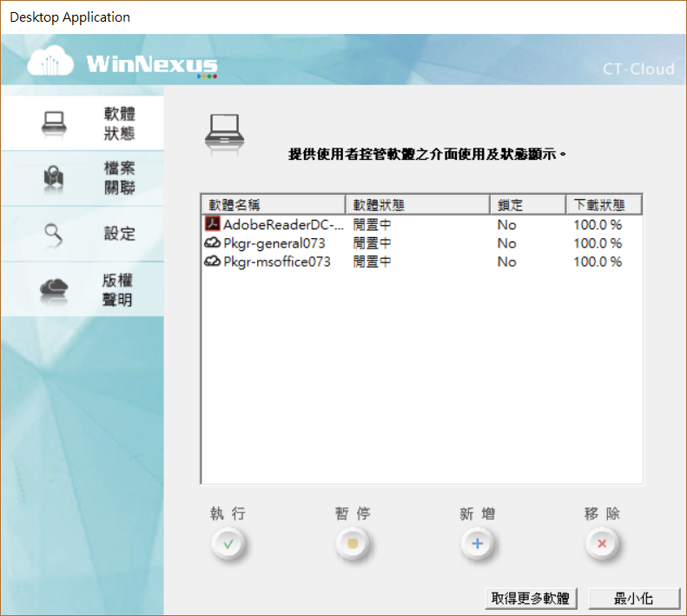Click 100.0 % download status of AdobeReaderDC
The image size is (687, 616).
coord(598,225)
